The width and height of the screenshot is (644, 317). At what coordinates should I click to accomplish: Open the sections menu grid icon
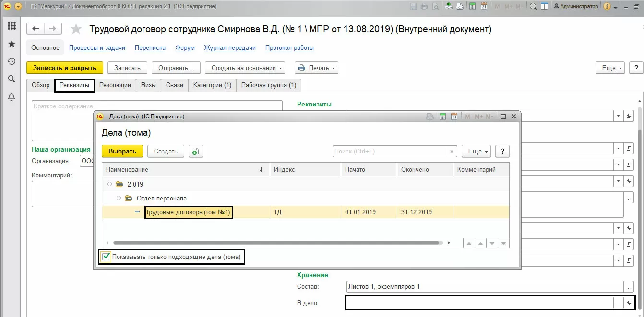coord(12,26)
